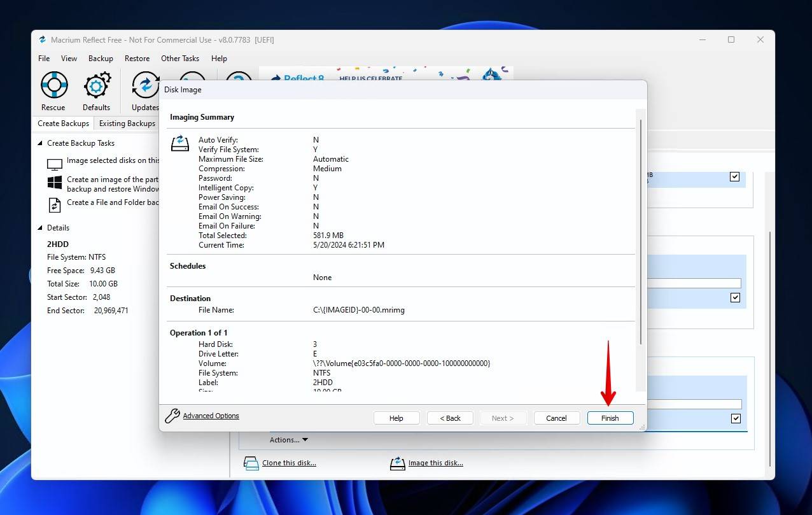Click the Total Size value 10.00 GB
Viewport: 812px width, 515px height.
pyautogui.click(x=104, y=284)
